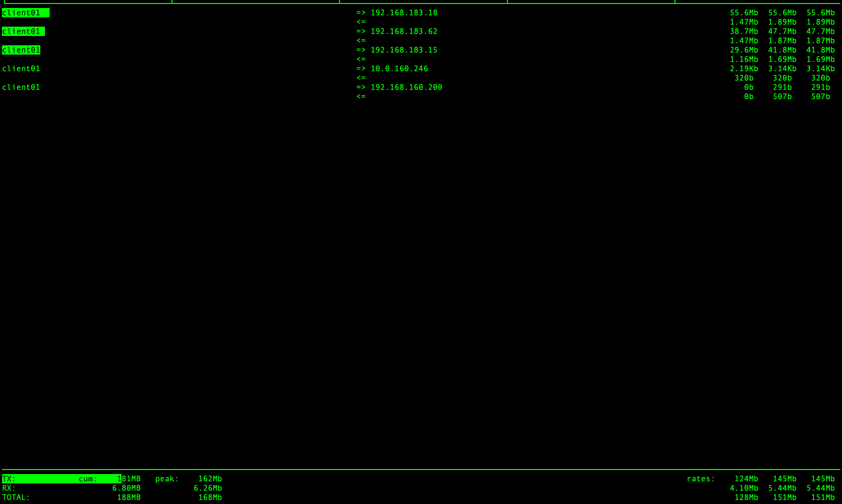Click the 2.19Kb rate value
Viewport: 842px width, 504px height.
[x=744, y=69]
